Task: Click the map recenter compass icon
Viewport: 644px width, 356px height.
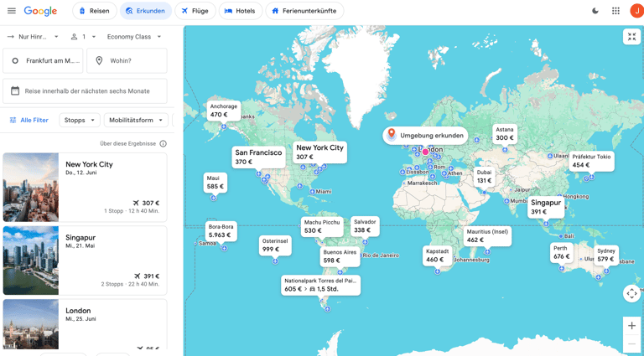Action: coord(631,293)
